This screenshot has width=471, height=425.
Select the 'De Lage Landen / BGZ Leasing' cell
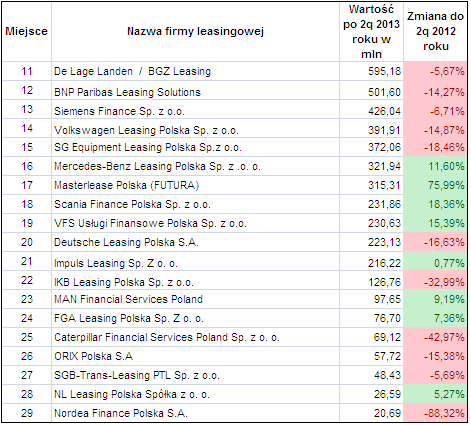tap(195, 71)
